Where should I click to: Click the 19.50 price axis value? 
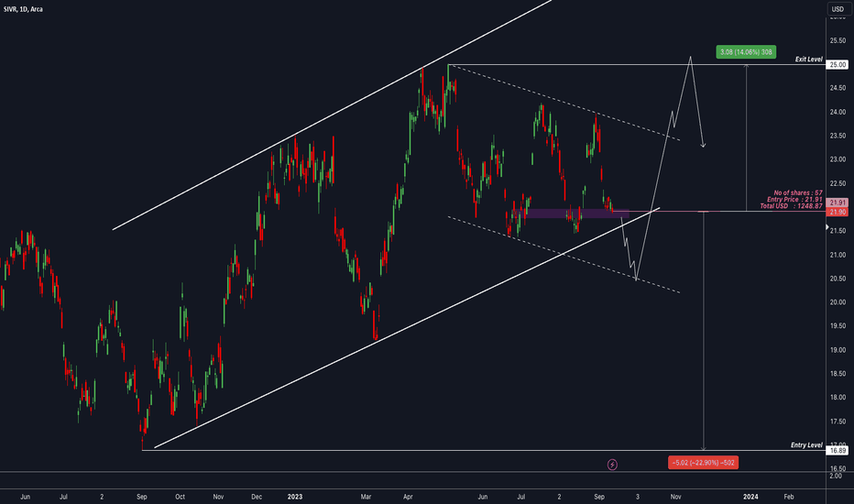(838, 326)
